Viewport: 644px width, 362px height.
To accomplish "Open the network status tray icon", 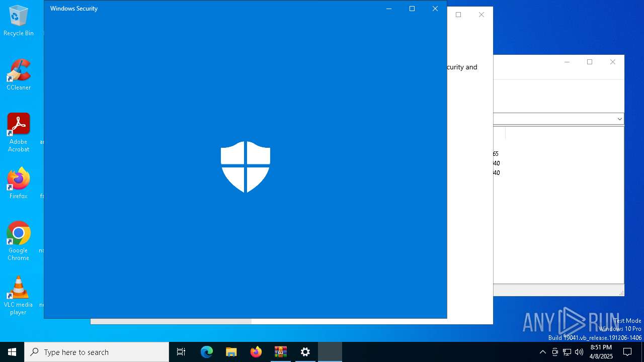I will click(567, 352).
